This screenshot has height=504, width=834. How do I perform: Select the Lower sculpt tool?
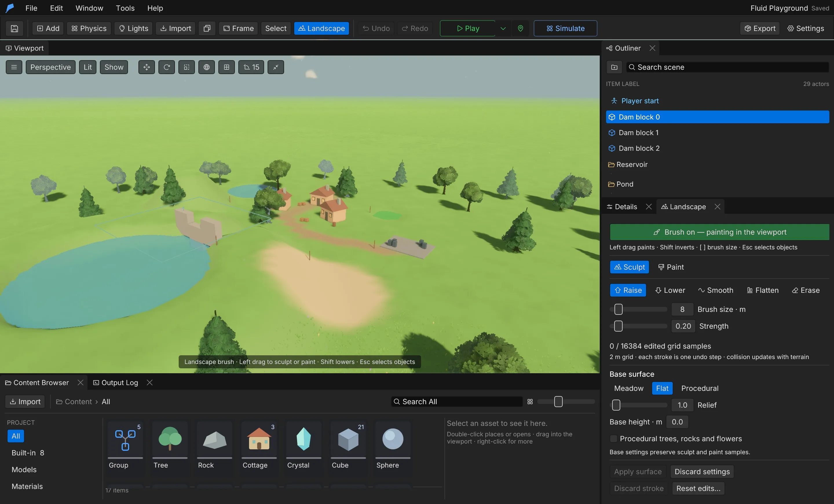click(x=670, y=290)
